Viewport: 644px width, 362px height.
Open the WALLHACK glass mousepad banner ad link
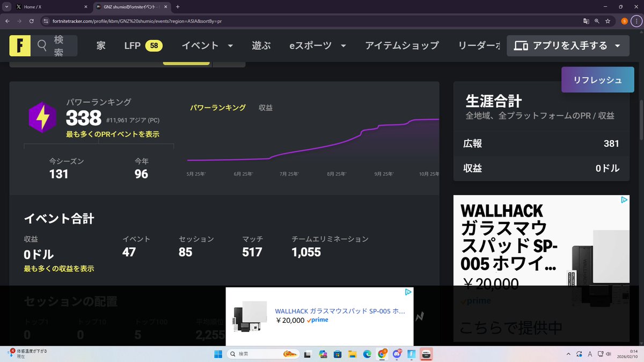coord(340,311)
